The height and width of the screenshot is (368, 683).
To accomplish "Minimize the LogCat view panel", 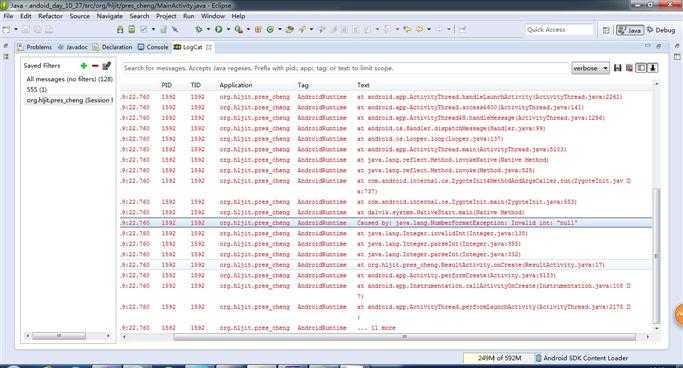I will point(648,46).
